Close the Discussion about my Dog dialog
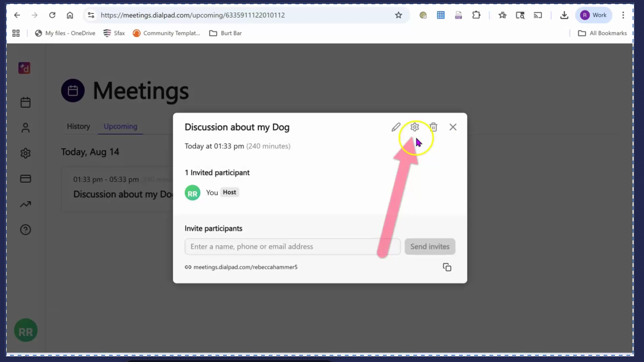This screenshot has height=362, width=644. pyautogui.click(x=453, y=127)
